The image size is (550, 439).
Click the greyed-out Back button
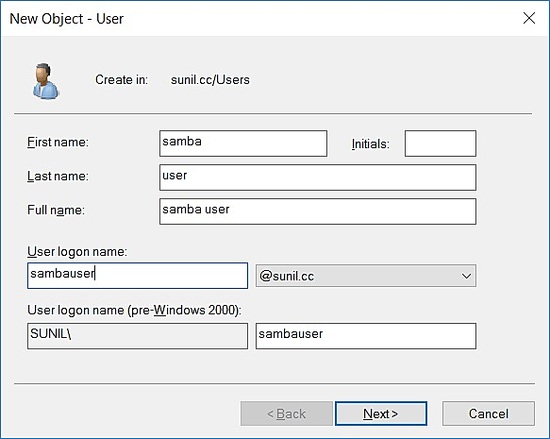point(286,413)
